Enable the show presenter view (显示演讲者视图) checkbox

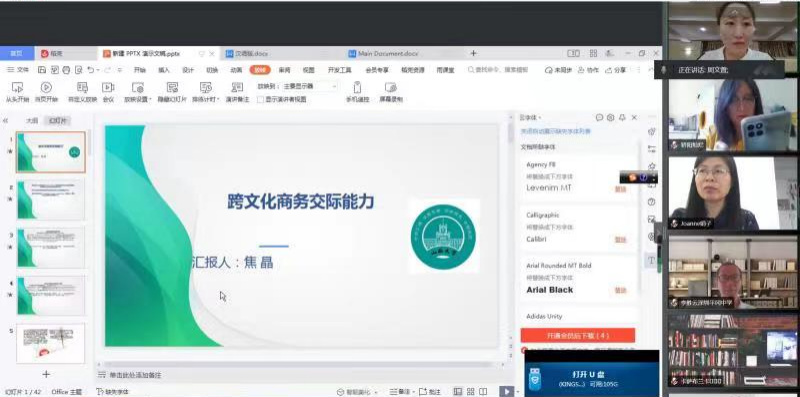point(260,100)
